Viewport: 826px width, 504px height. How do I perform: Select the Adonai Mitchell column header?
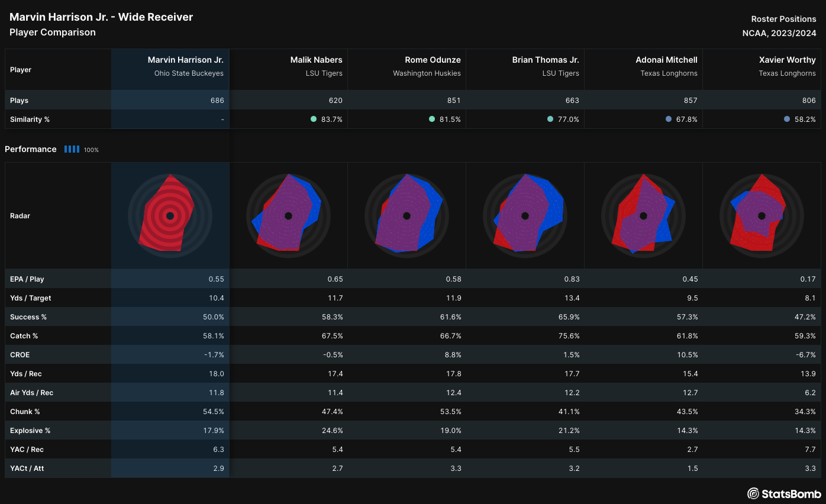point(644,69)
